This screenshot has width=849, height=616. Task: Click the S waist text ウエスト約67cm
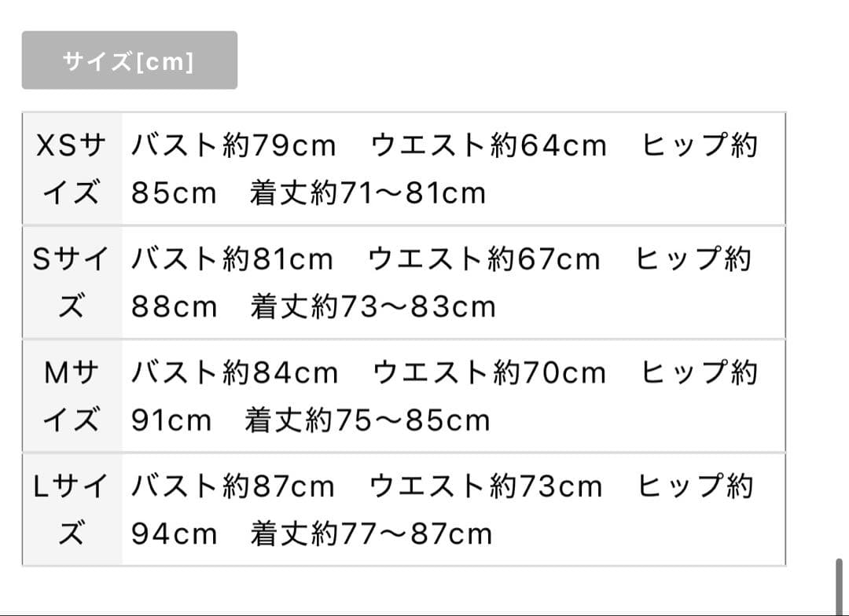click(x=484, y=258)
